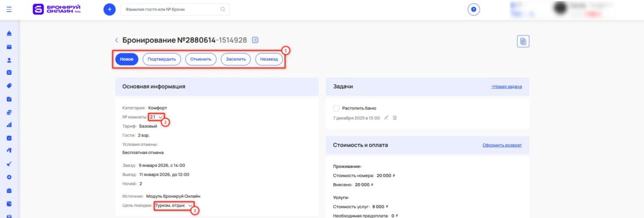Open the person icon in sidebar

(x=9, y=60)
